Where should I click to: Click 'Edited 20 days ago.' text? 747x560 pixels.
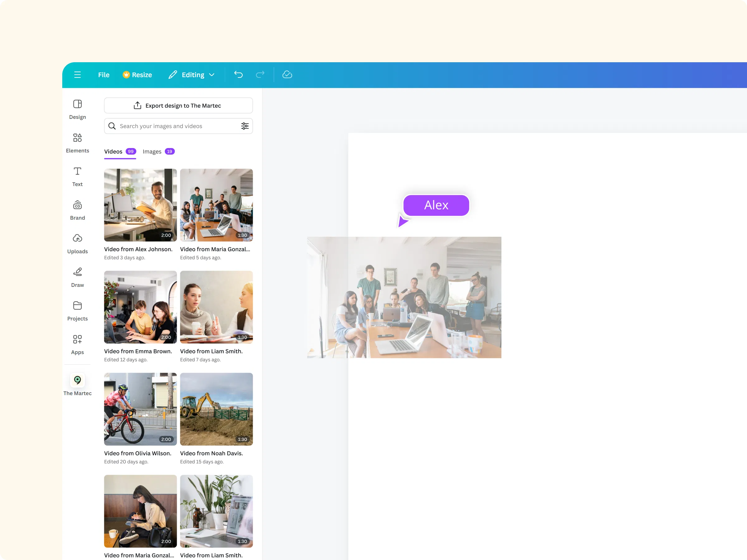[126, 462]
